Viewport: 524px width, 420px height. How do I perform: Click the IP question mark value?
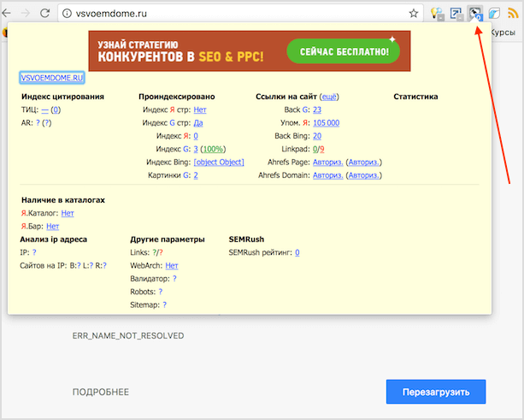[34, 252]
